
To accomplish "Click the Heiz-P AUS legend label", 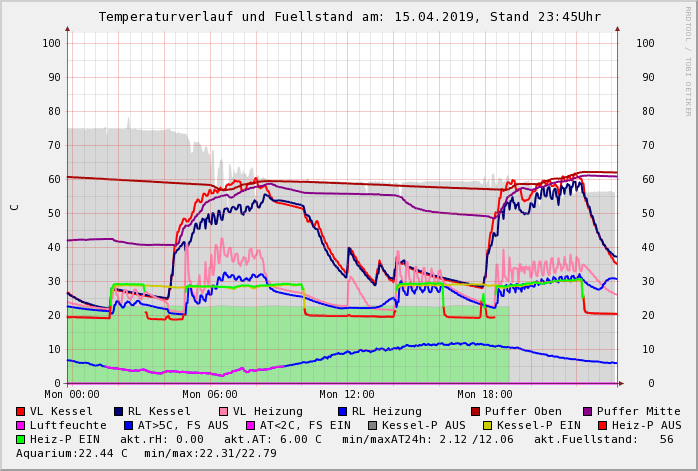I will coord(645,426).
